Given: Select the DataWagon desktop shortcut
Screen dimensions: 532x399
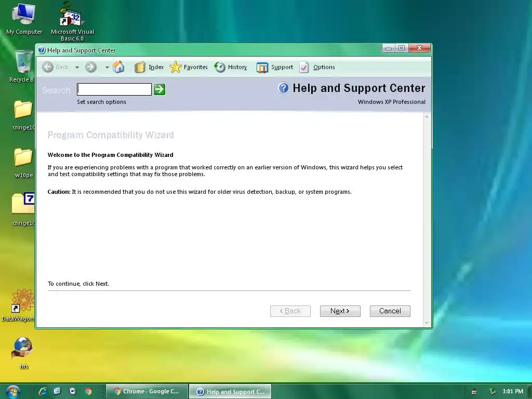Looking at the screenshot, I should pyautogui.click(x=18, y=305).
